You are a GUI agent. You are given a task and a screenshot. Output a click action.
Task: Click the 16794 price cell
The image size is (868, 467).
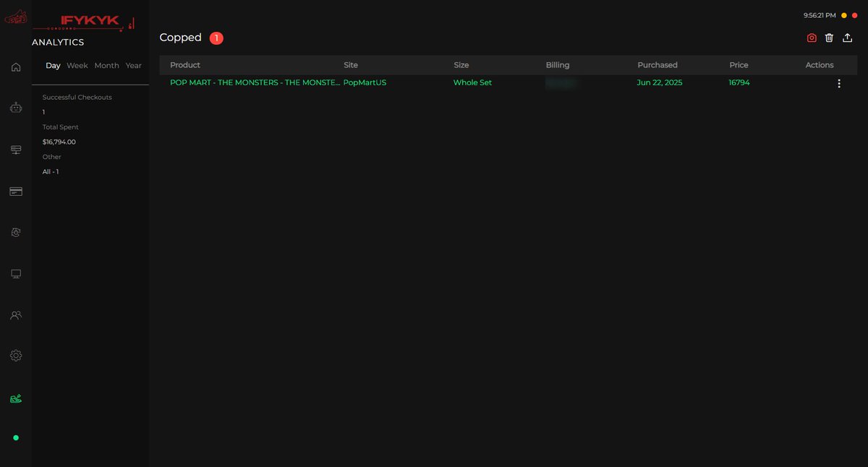point(739,83)
